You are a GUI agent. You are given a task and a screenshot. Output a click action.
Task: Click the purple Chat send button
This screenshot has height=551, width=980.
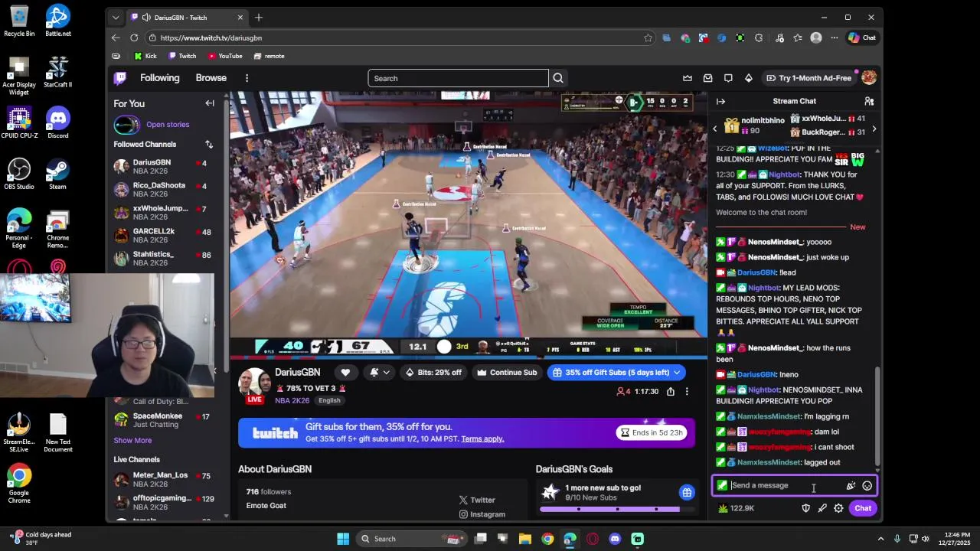coord(863,508)
